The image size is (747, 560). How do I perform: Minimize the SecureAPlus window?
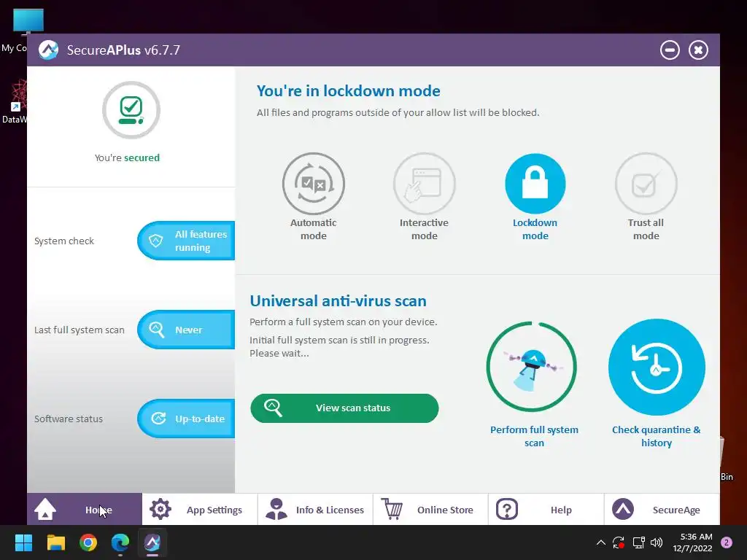[670, 50]
